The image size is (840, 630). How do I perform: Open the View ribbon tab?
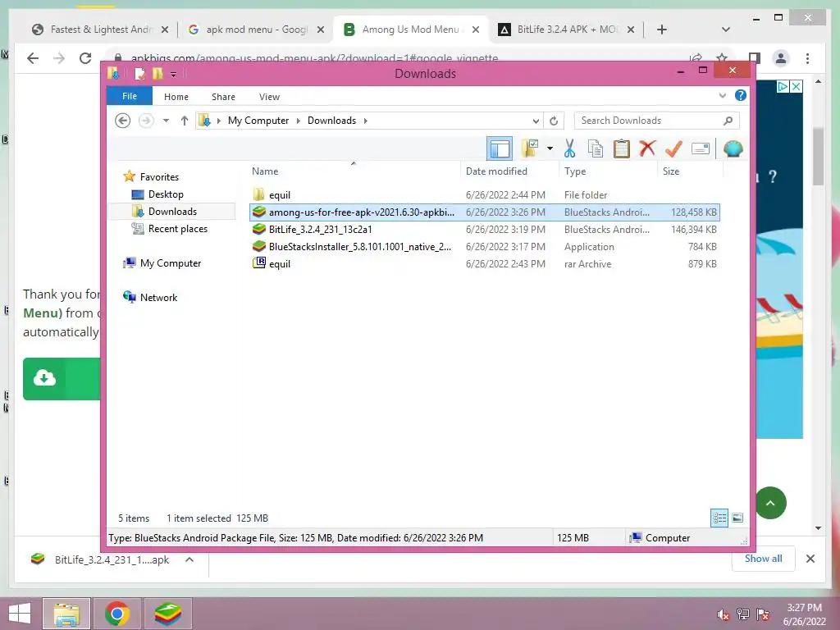click(x=269, y=97)
